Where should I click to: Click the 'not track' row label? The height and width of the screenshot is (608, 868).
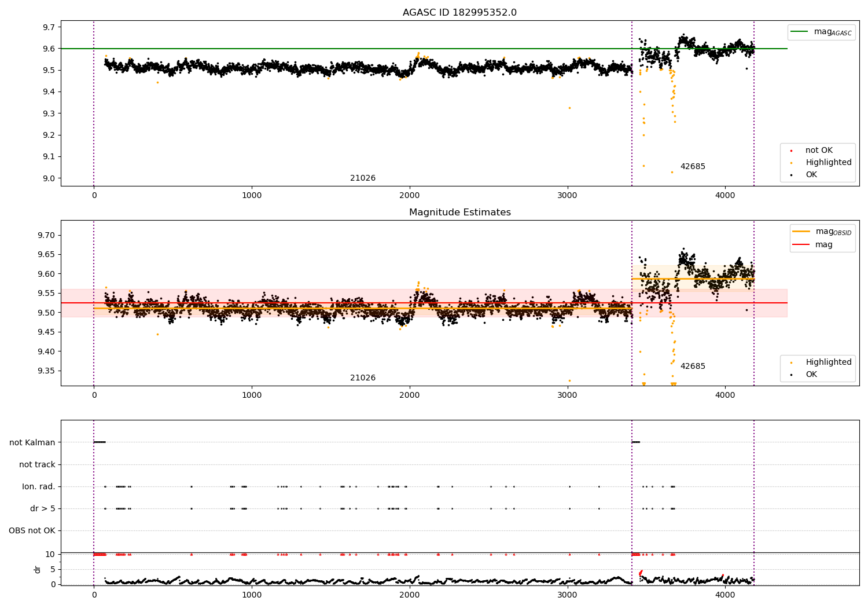[x=37, y=464]
